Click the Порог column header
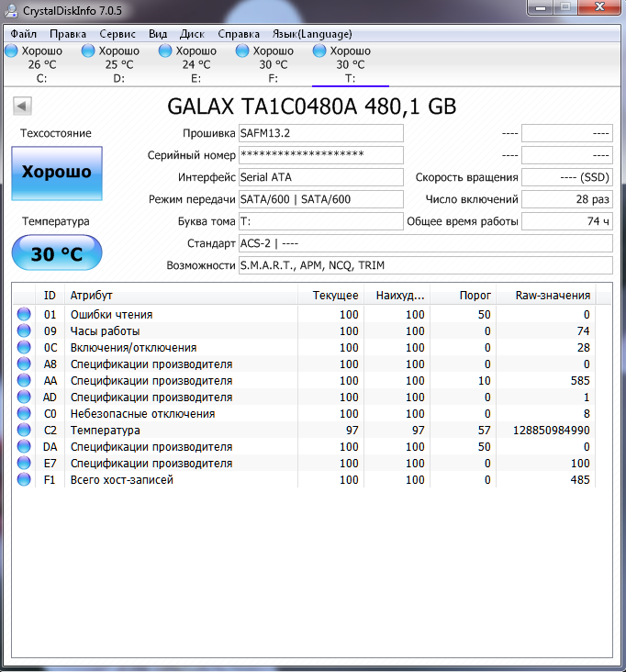This screenshot has height=672, width=626. pos(464,296)
